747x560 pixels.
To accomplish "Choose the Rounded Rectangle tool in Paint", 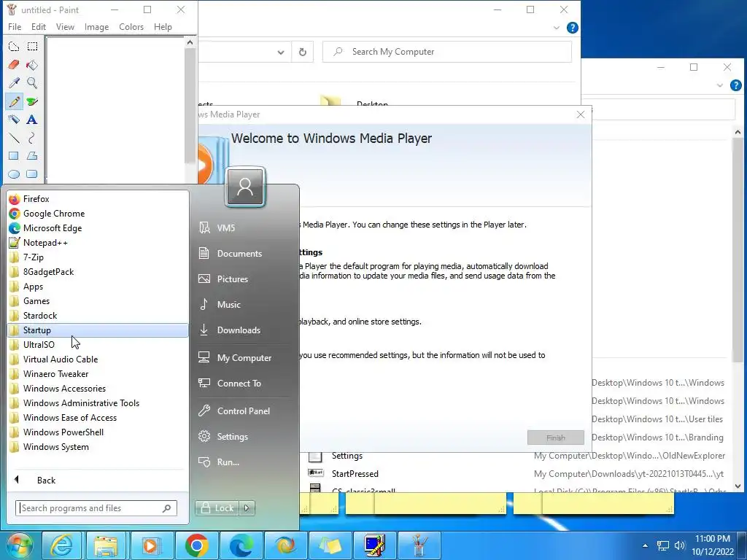I will point(32,174).
